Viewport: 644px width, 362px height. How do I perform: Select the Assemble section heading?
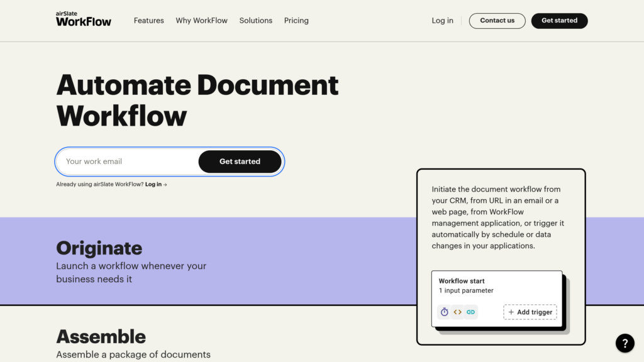click(101, 337)
